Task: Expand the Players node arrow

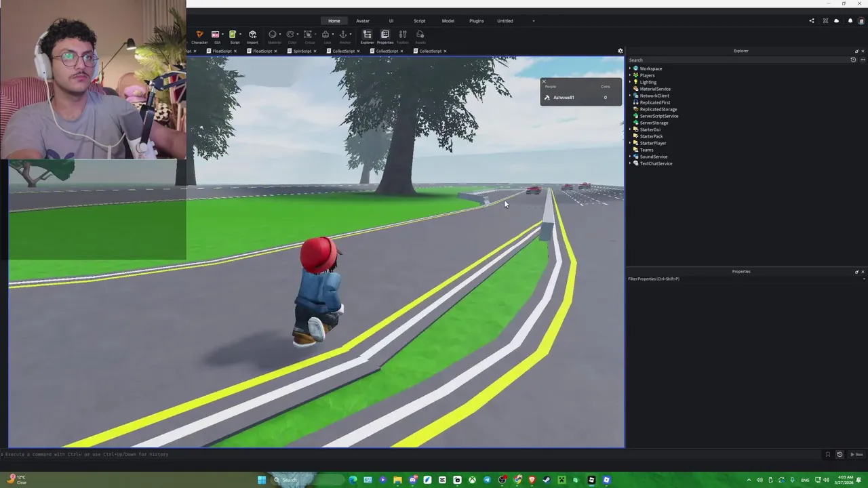Action: click(x=630, y=75)
